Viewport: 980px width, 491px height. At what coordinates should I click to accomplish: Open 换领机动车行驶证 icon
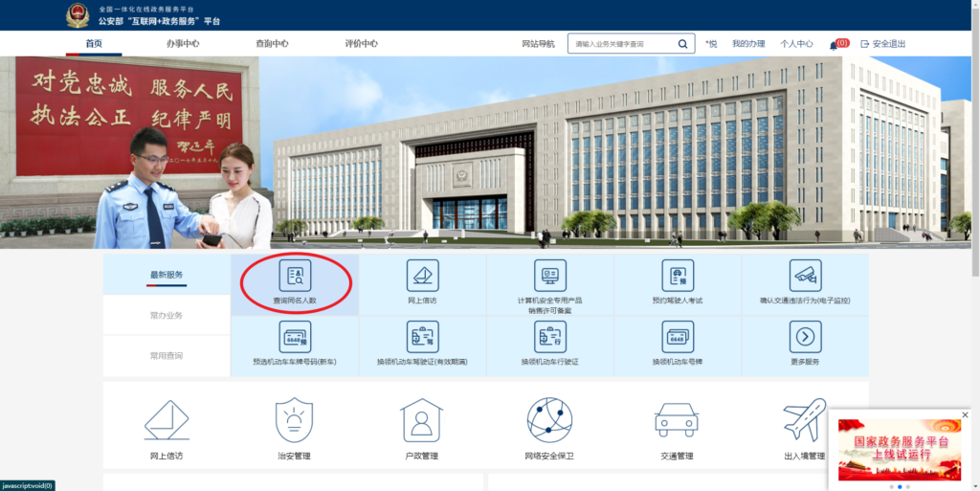(x=550, y=337)
